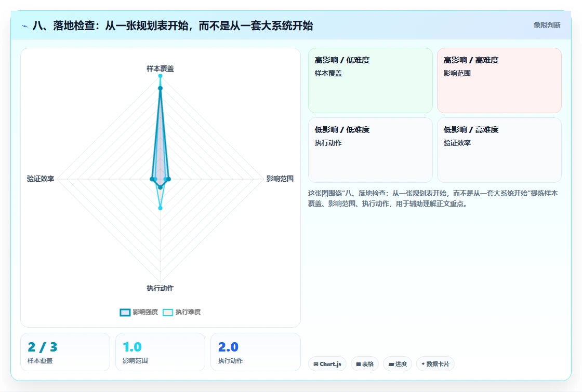
Task: Click the lower light-cyan 执行动作 radar point
Action: (161, 208)
